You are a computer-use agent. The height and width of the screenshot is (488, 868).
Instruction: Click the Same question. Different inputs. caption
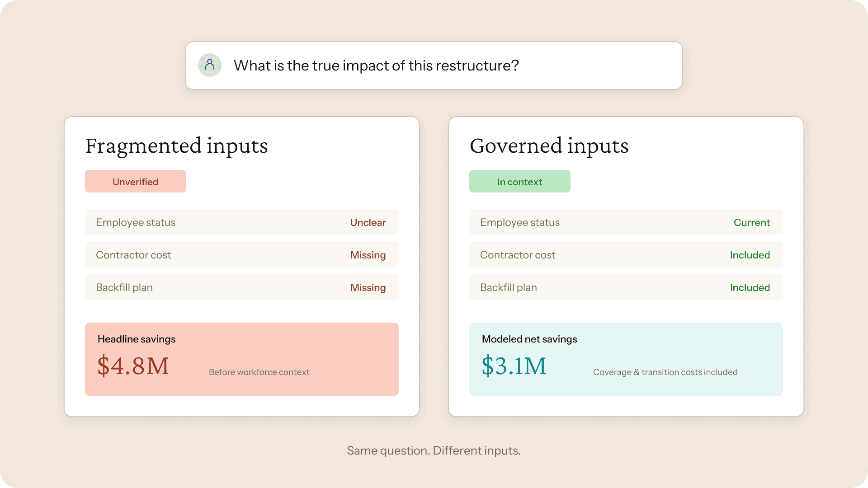coord(434,450)
